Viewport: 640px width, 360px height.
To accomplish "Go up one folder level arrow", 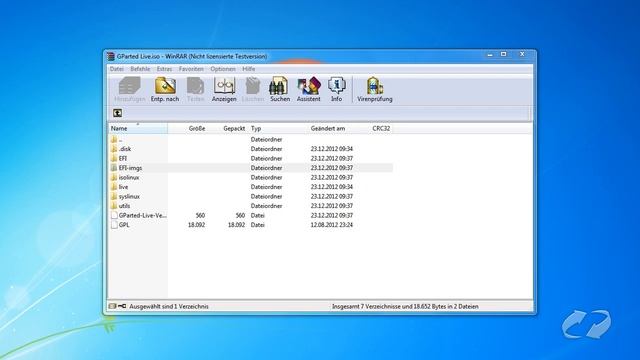I will tap(118, 113).
